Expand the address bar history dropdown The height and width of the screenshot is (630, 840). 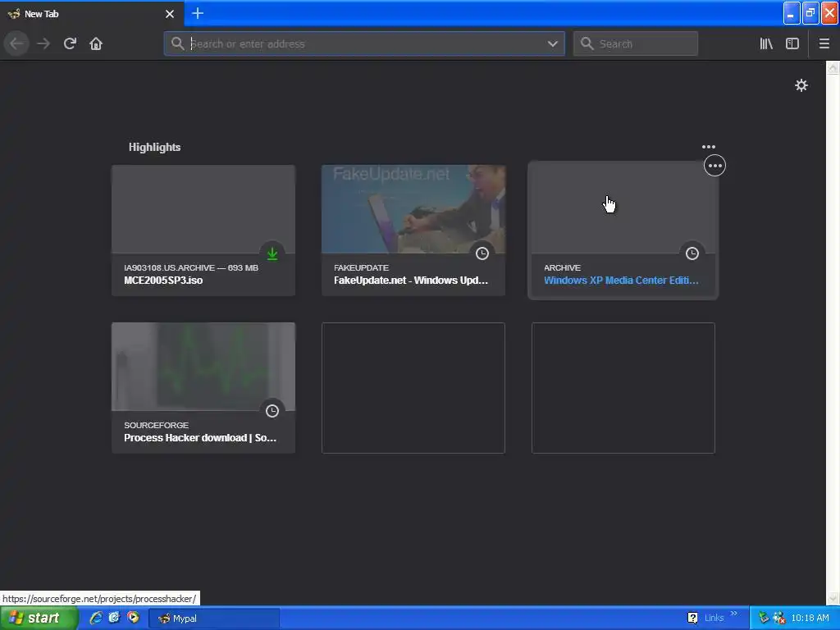coord(552,44)
